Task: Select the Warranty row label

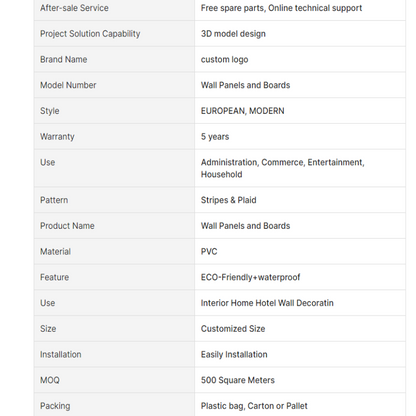Action: click(x=57, y=137)
